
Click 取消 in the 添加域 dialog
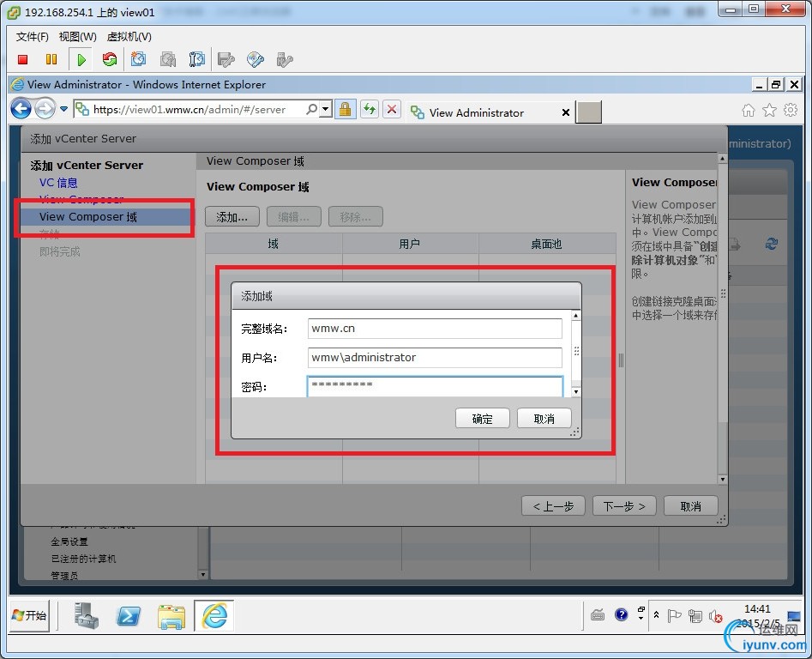pyautogui.click(x=544, y=419)
